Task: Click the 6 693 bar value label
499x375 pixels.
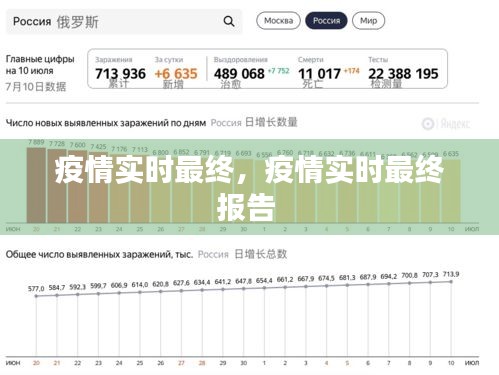Action: [x=243, y=153]
